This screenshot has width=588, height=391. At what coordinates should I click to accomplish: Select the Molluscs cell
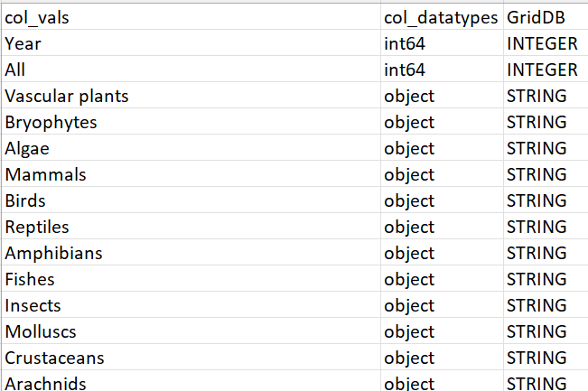click(42, 331)
